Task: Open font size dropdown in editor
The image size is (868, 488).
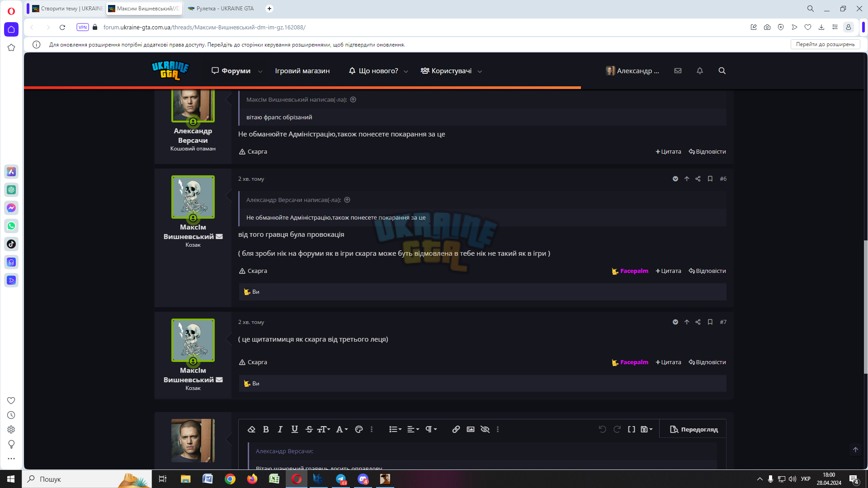Action: (x=324, y=429)
